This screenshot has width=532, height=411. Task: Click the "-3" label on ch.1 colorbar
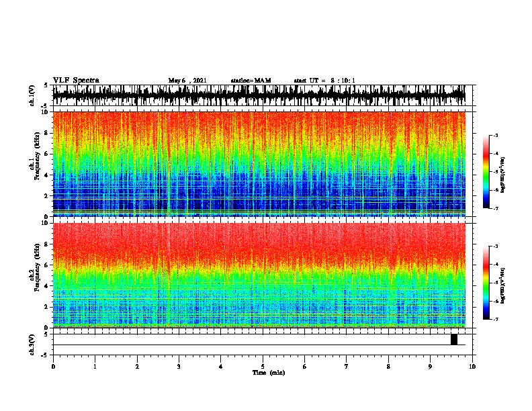pos(495,135)
